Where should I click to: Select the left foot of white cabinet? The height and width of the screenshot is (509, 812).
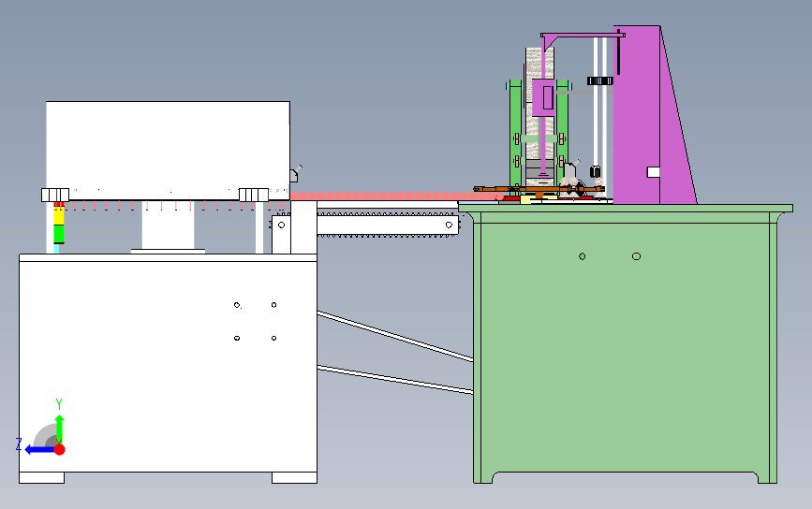[42, 477]
